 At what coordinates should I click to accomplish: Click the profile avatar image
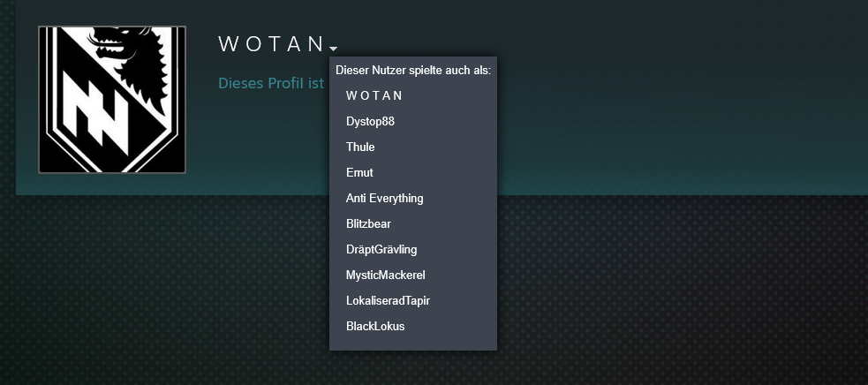(112, 100)
